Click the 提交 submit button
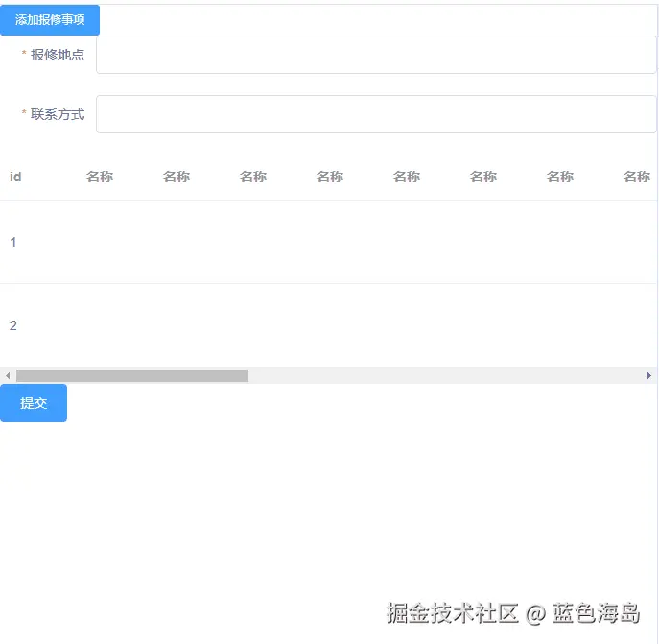Screen dimensions: 659x644 click(34, 403)
